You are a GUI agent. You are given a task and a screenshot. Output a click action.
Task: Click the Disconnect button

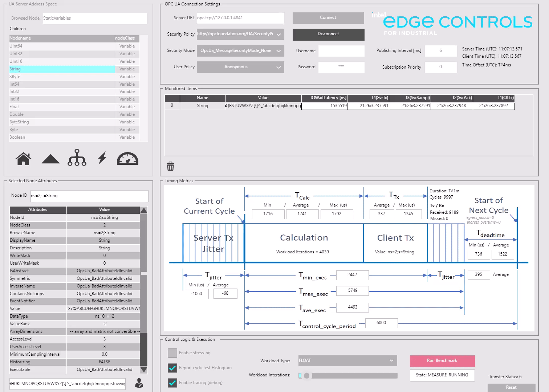coord(328,34)
